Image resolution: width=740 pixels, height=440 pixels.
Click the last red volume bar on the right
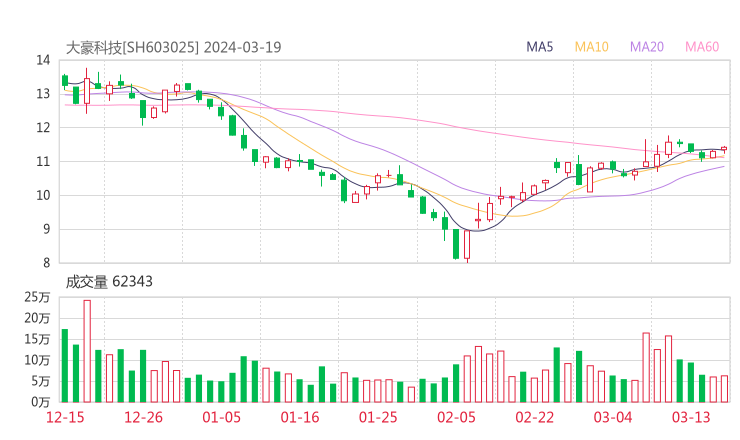point(724,389)
